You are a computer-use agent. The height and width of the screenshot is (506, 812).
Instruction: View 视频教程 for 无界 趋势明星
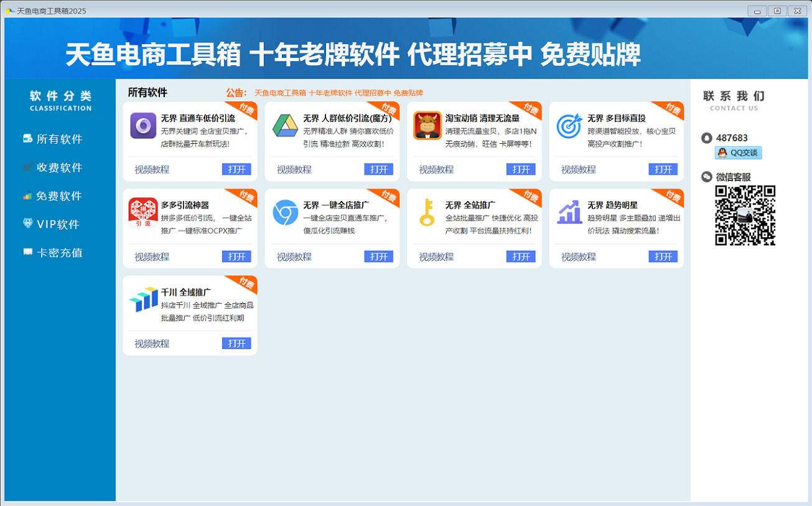coord(579,256)
